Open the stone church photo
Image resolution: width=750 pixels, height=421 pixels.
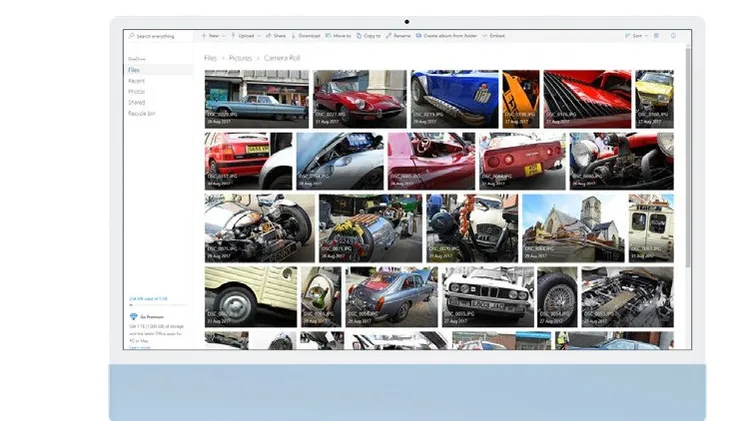point(574,228)
